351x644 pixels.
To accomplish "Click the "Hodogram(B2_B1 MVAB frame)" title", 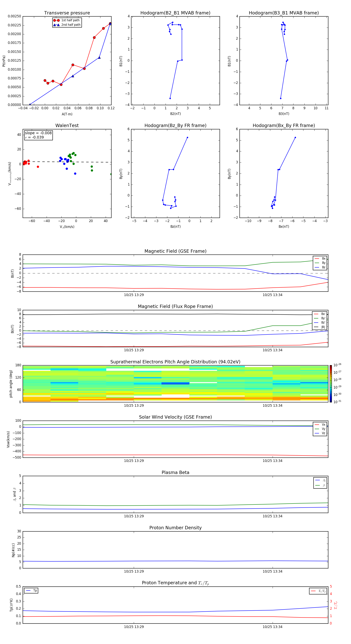I will pos(175,13).
